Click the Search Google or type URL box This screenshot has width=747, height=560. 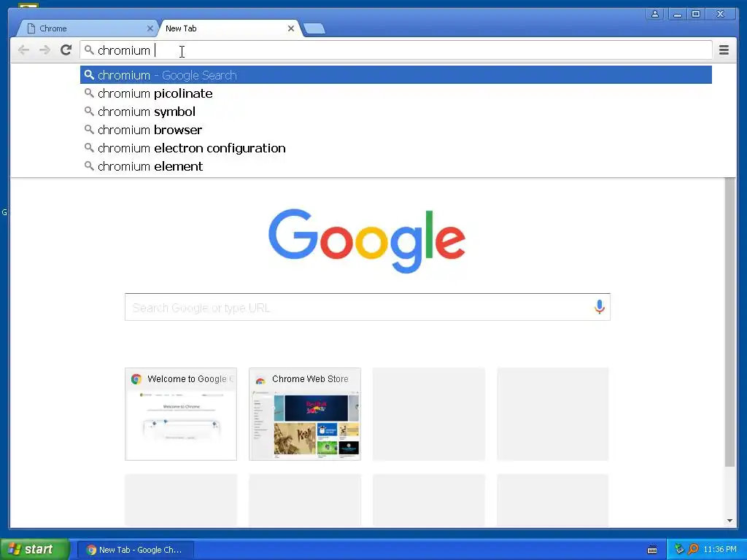[x=368, y=307]
